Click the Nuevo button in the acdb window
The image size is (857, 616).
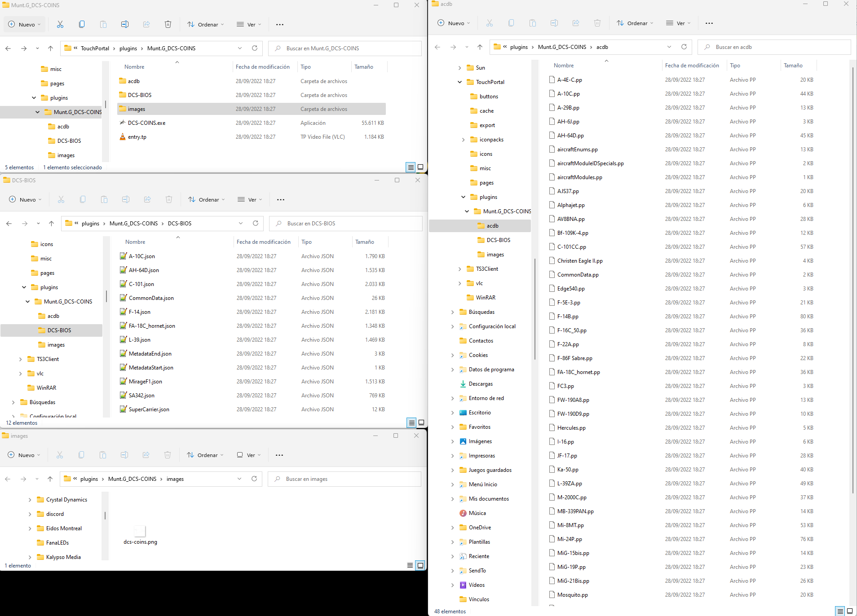tap(454, 23)
